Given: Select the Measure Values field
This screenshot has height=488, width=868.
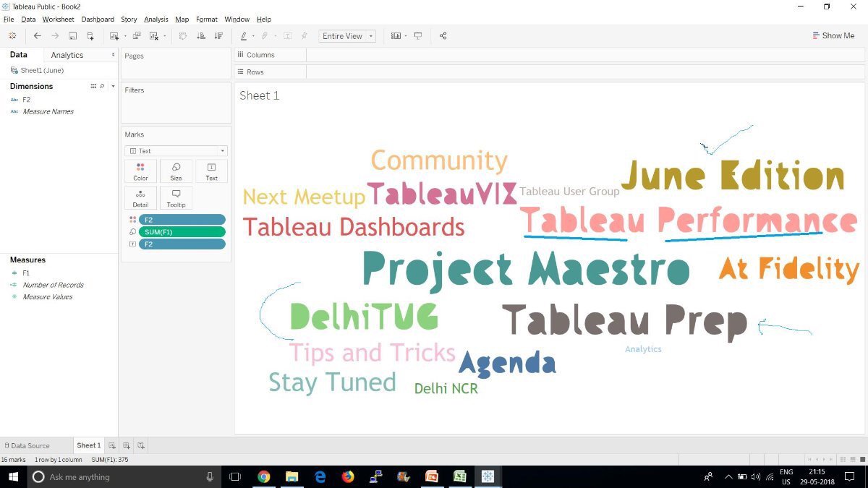Looking at the screenshot, I should point(47,296).
